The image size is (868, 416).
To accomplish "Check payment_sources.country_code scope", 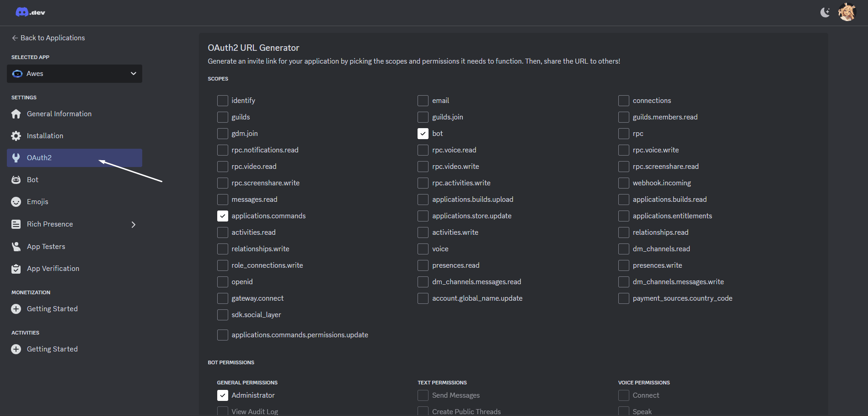I will 624,298.
